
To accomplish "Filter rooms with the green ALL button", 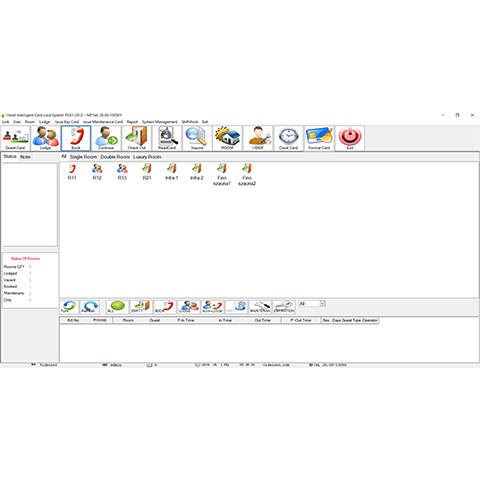I will pyautogui.click(x=117, y=307).
